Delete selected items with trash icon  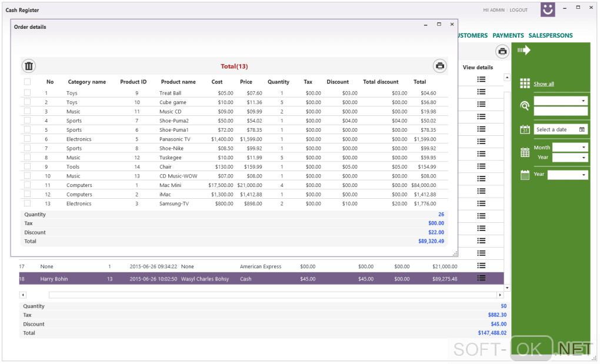point(29,66)
